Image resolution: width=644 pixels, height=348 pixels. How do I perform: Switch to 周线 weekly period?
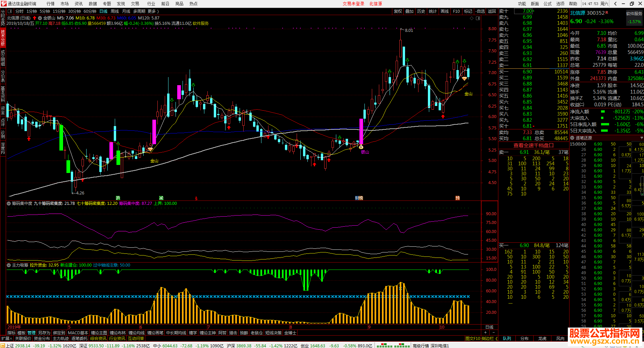click(x=115, y=11)
